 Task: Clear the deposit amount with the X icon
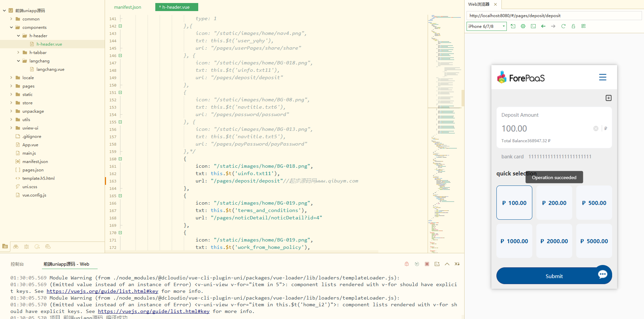(596, 128)
